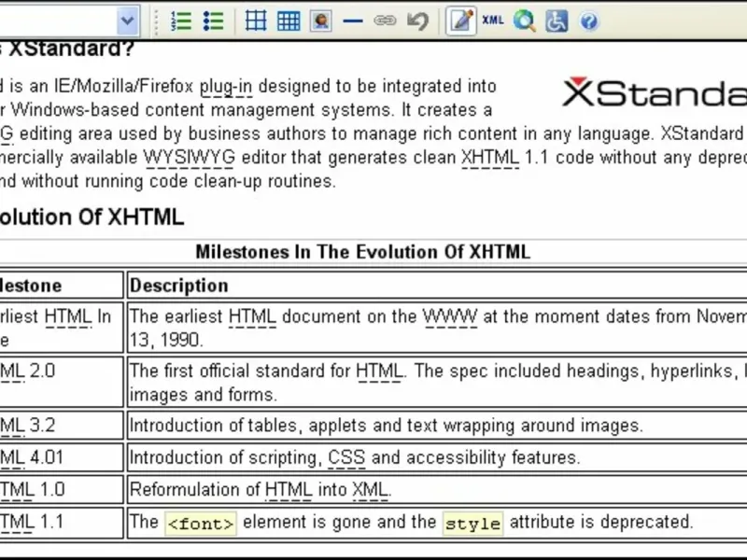Switch to XML source view
The height and width of the screenshot is (560, 747).
[x=493, y=20]
